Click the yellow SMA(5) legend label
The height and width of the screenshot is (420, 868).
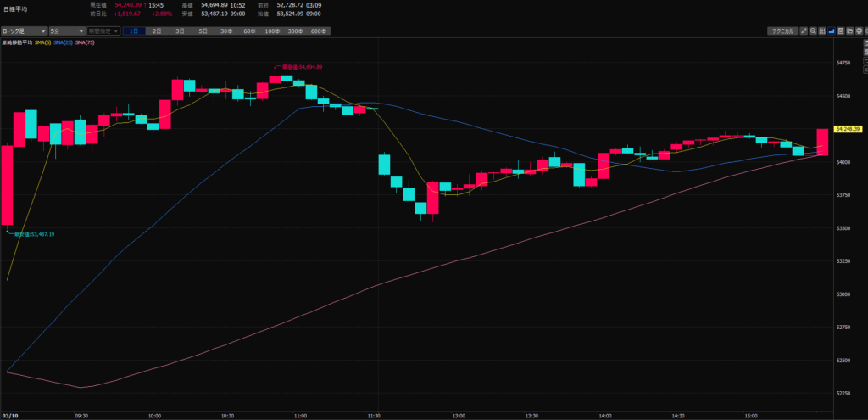pos(43,42)
